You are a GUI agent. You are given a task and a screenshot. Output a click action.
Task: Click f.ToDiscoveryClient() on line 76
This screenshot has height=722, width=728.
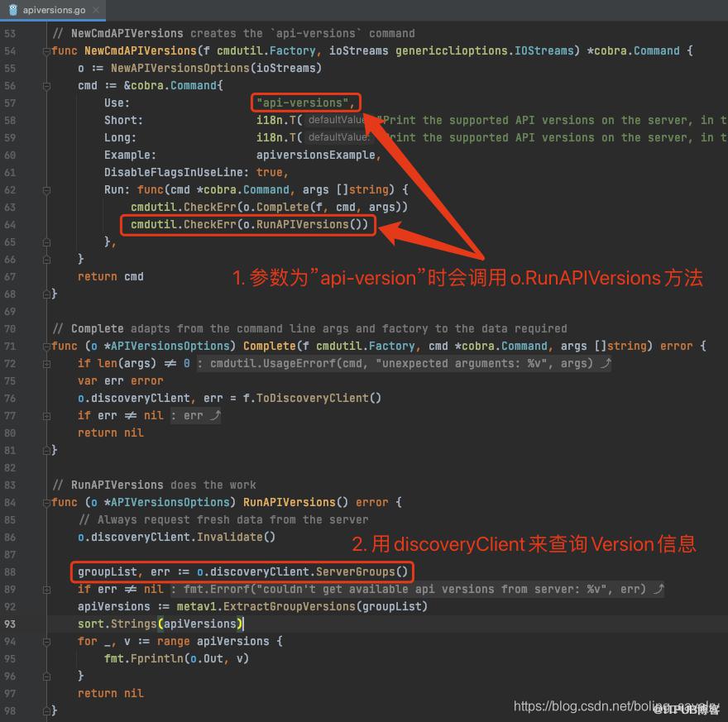coord(312,398)
